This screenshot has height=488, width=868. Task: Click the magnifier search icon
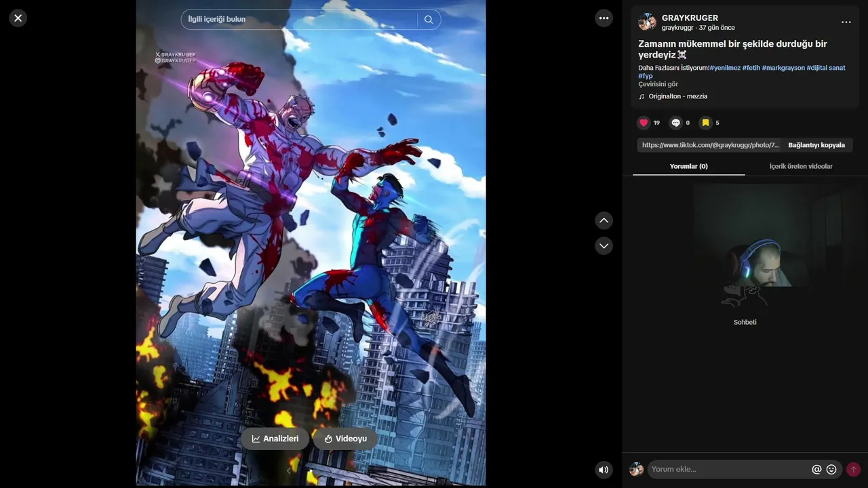(x=429, y=20)
